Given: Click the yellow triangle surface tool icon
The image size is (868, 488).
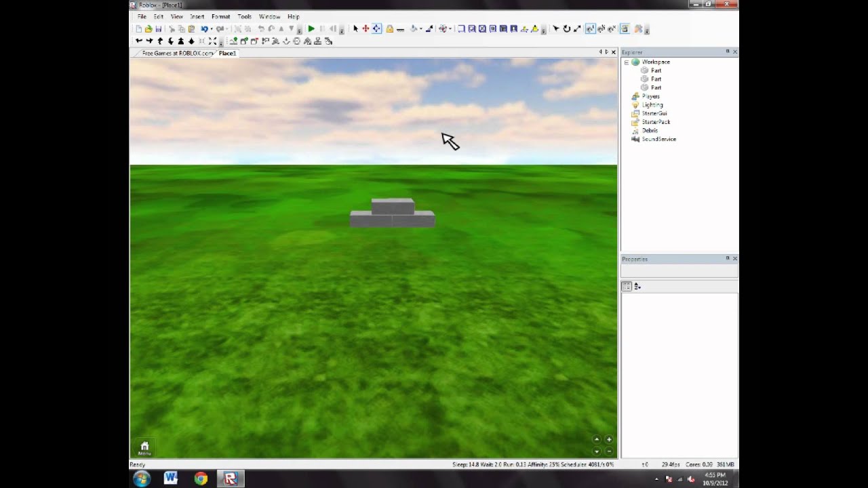Looking at the screenshot, I should coord(534,29).
